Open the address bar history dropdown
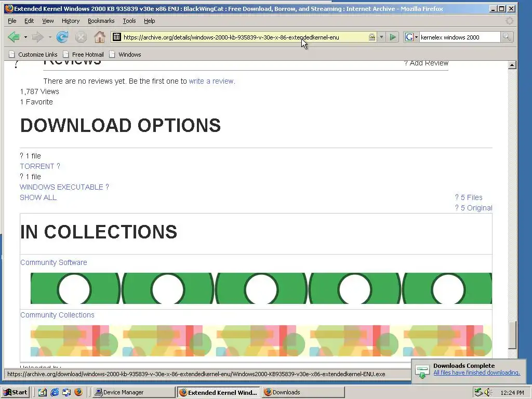The image size is (532, 399). pyautogui.click(x=381, y=37)
